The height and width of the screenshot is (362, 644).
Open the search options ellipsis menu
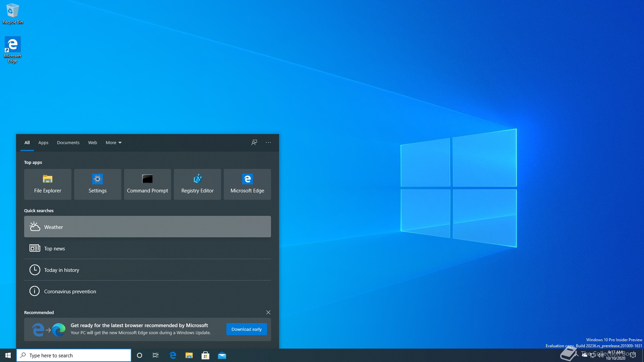(x=268, y=142)
